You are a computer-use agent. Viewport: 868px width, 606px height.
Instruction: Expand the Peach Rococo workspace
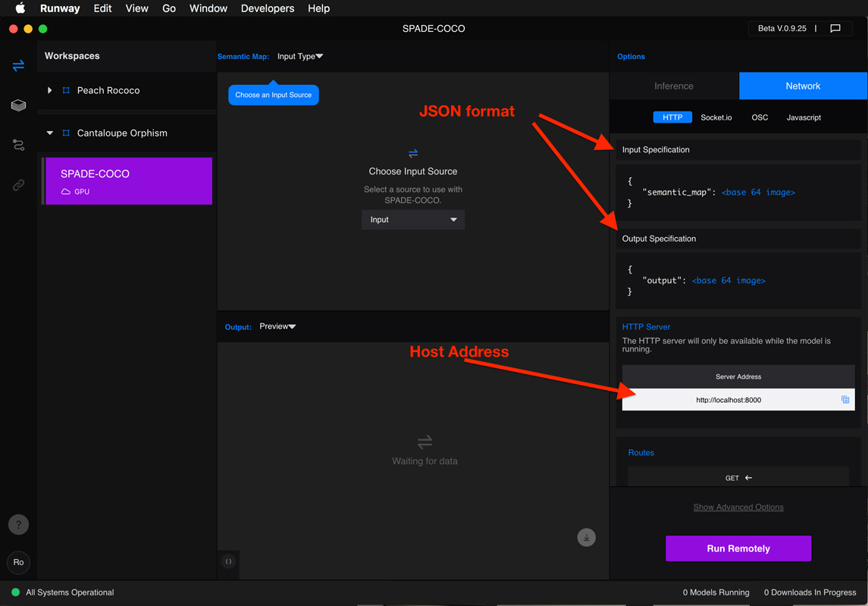(x=50, y=90)
